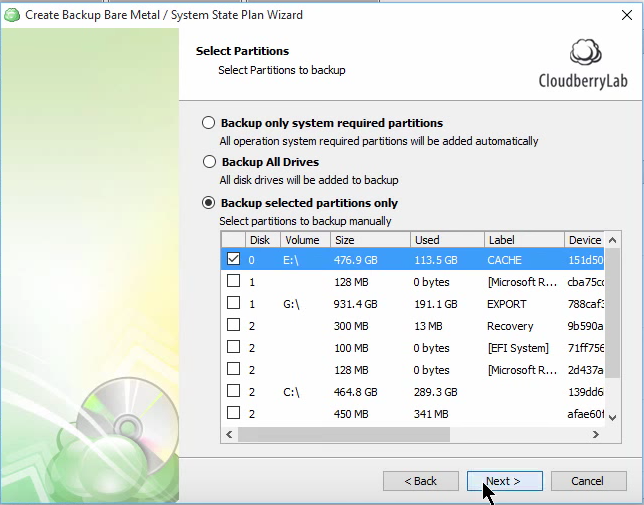
Task: Sort by the Used column header
Action: coord(447,240)
